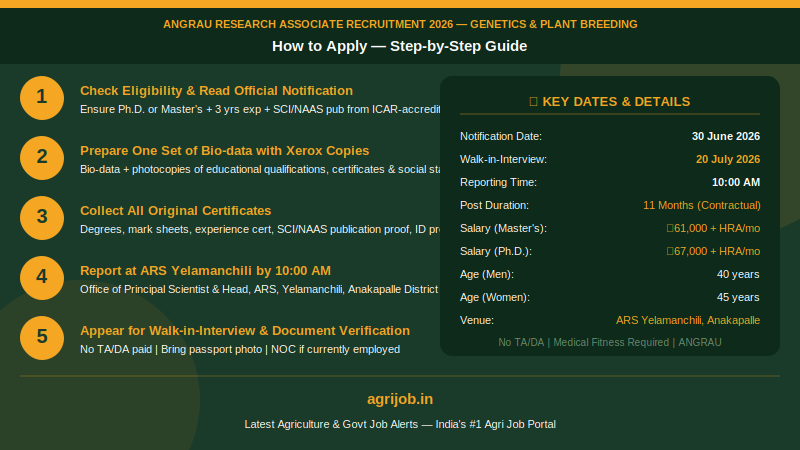Image resolution: width=800 pixels, height=450 pixels.
Task: Click the '20 July 2026' interview date
Action: coord(728,159)
